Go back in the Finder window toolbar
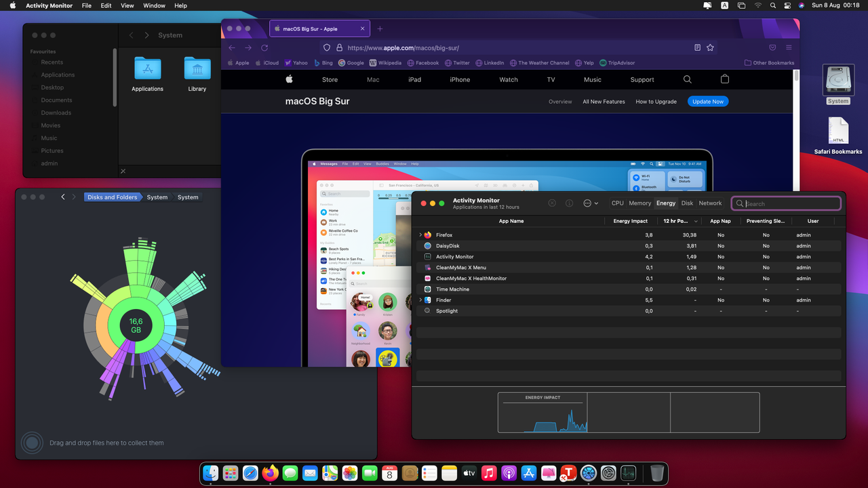The width and height of the screenshot is (868, 488). point(132,35)
